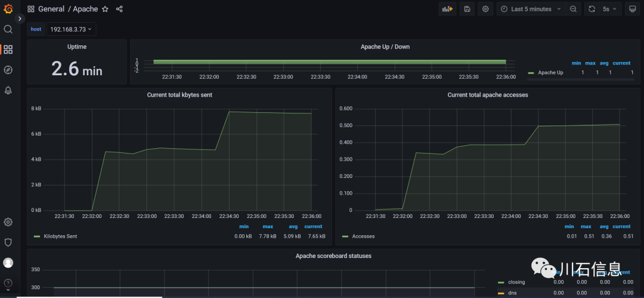Cycle view mode with the monitor icon
Screen dimensions: 644x298
[x=632, y=9]
